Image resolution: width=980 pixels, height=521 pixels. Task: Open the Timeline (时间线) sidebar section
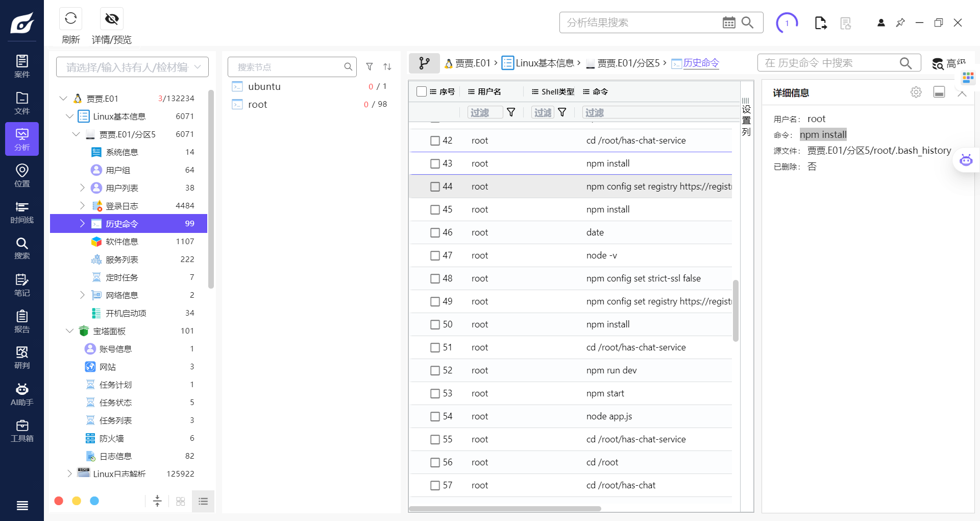click(22, 212)
